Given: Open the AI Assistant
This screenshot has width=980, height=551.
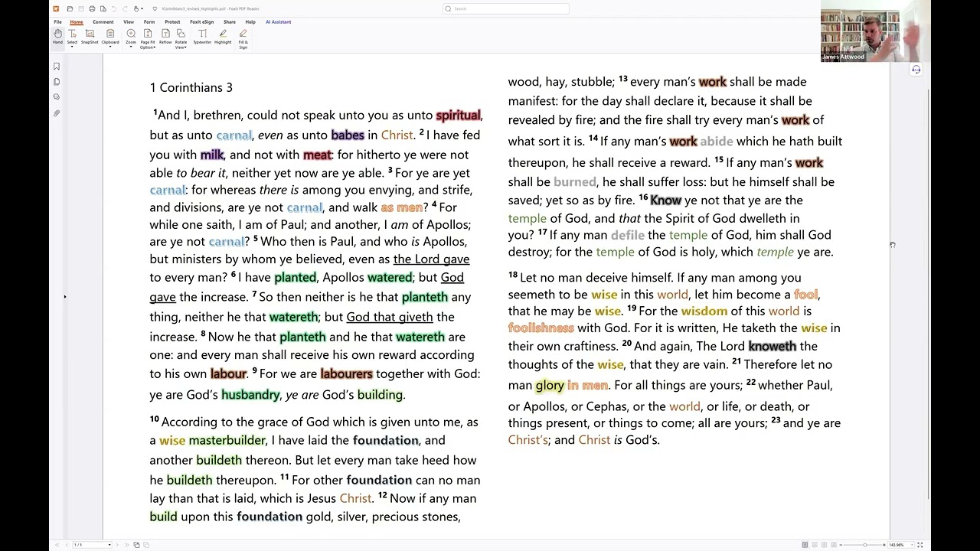Looking at the screenshot, I should 278,22.
